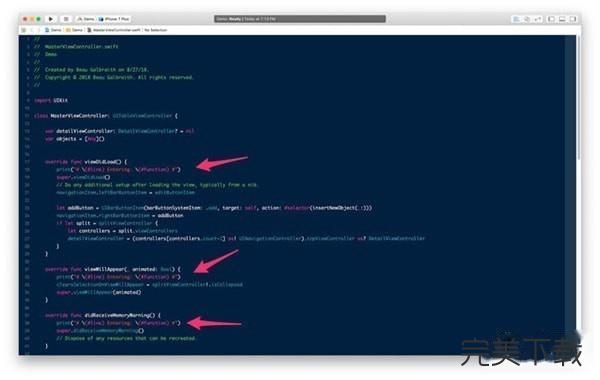The height and width of the screenshot is (380, 600).
Task: Select Demo project in jump bar
Action: 54,30
